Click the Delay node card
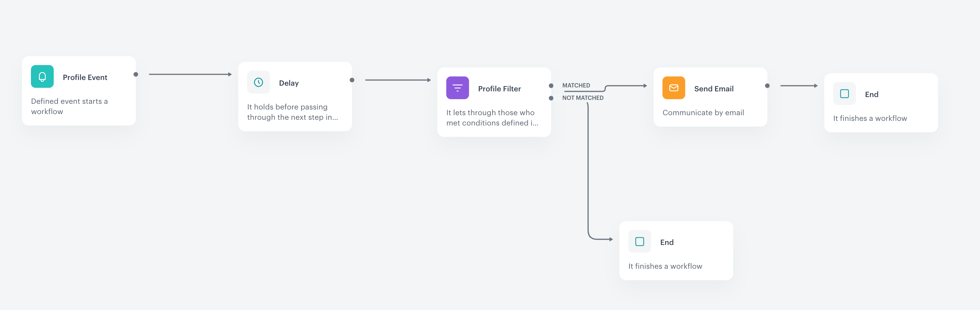This screenshot has width=980, height=310. pyautogui.click(x=295, y=96)
